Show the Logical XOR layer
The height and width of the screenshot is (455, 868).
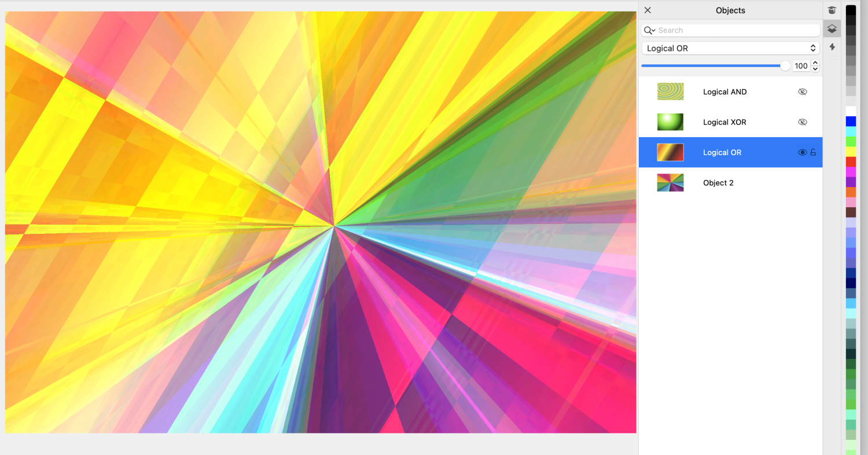[x=802, y=122]
